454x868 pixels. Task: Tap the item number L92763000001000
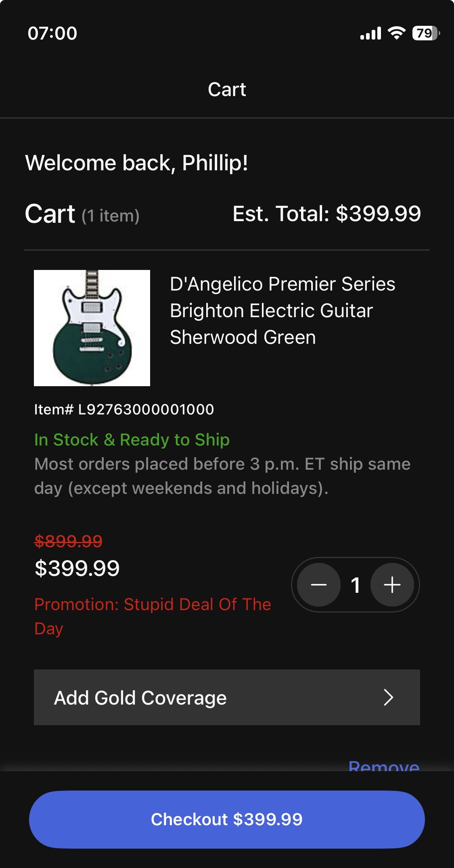pyautogui.click(x=124, y=409)
